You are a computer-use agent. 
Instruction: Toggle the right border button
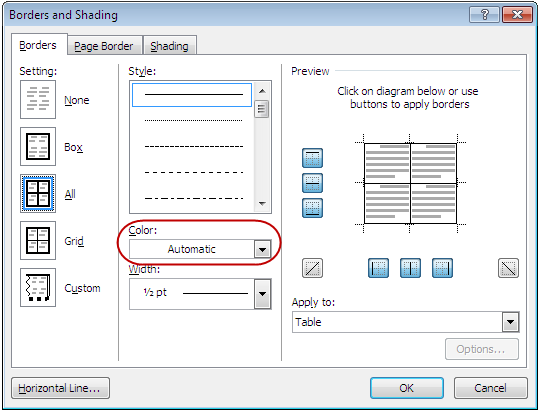[x=442, y=268]
